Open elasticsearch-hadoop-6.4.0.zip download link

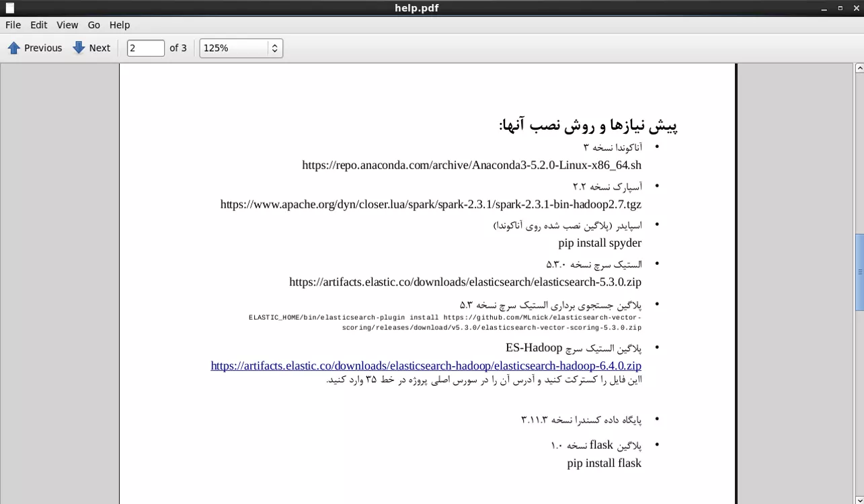coord(426,366)
